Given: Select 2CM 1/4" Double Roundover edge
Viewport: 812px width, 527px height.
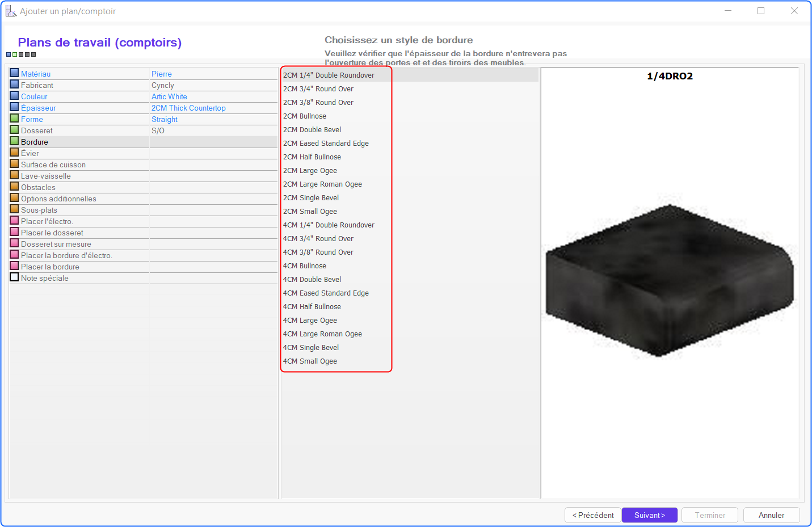Looking at the screenshot, I should pos(329,75).
